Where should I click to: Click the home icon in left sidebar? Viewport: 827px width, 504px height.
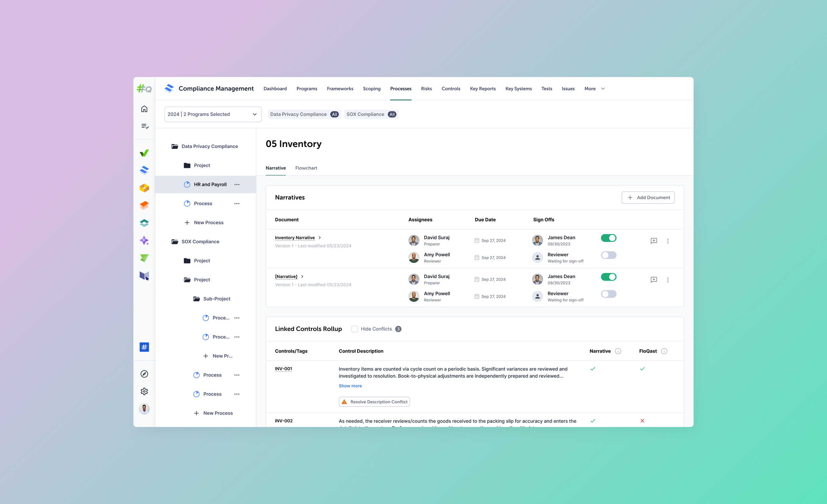[144, 109]
